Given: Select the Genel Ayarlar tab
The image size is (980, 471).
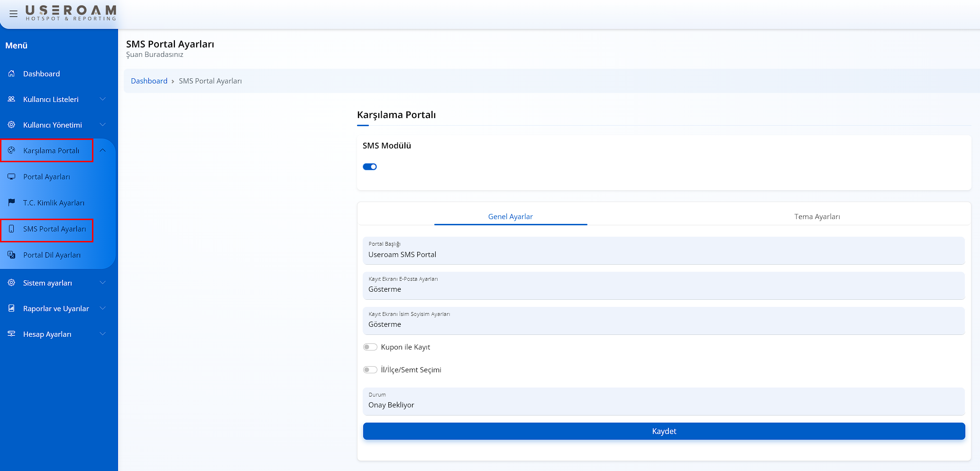Looking at the screenshot, I should tap(510, 217).
